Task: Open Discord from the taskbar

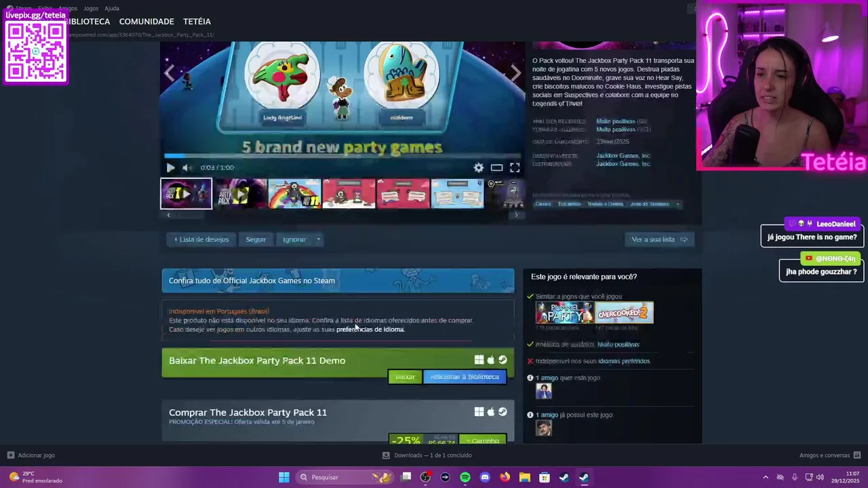Action: coord(485,477)
